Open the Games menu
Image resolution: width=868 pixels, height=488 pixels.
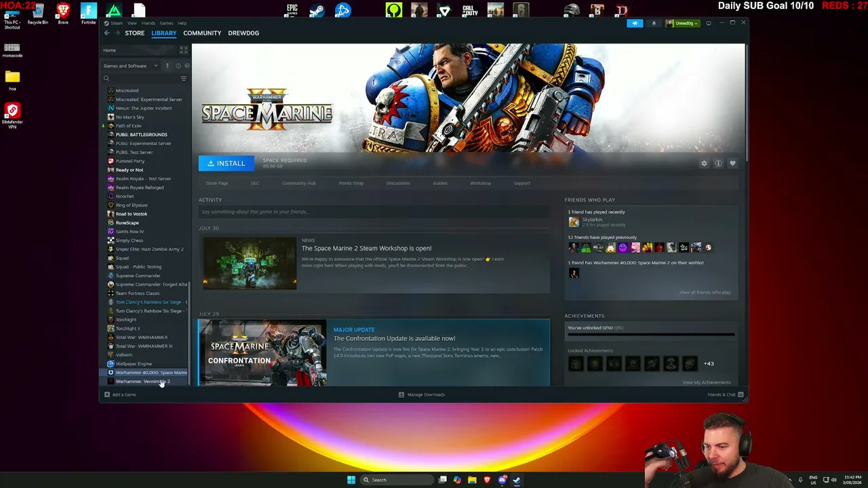click(166, 23)
